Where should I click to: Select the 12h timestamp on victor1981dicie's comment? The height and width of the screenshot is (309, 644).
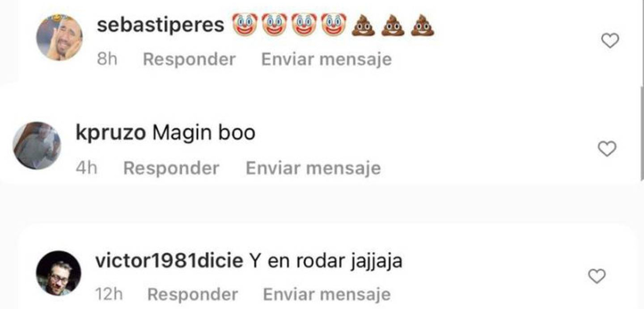pyautogui.click(x=109, y=294)
